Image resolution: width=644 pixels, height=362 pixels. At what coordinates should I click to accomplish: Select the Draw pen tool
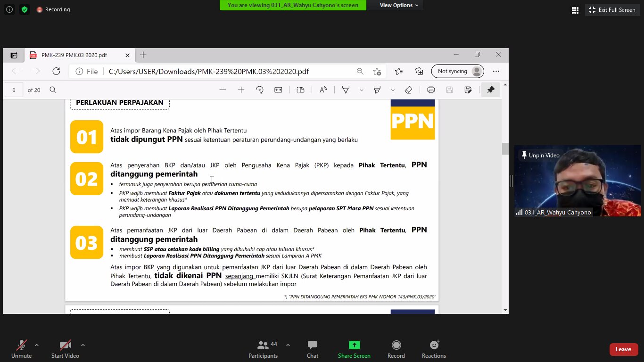pos(346,90)
